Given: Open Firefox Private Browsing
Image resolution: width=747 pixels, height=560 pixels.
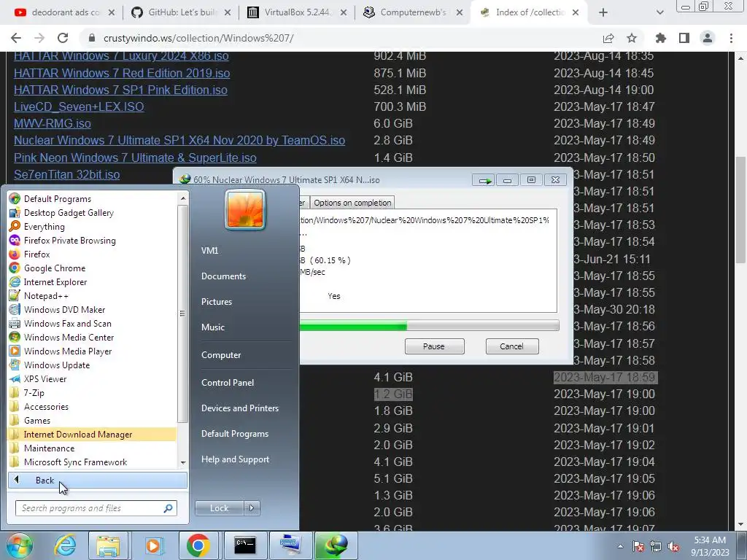Looking at the screenshot, I should point(92,241).
